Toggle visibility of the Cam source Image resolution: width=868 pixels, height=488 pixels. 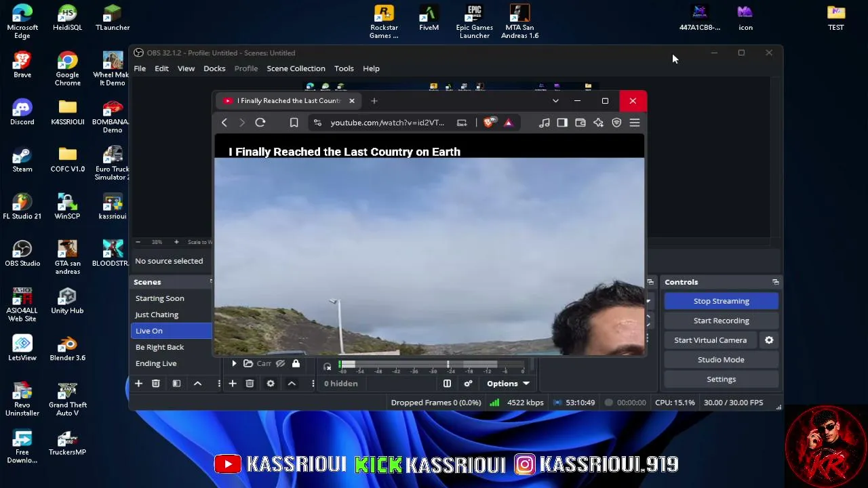(280, 364)
